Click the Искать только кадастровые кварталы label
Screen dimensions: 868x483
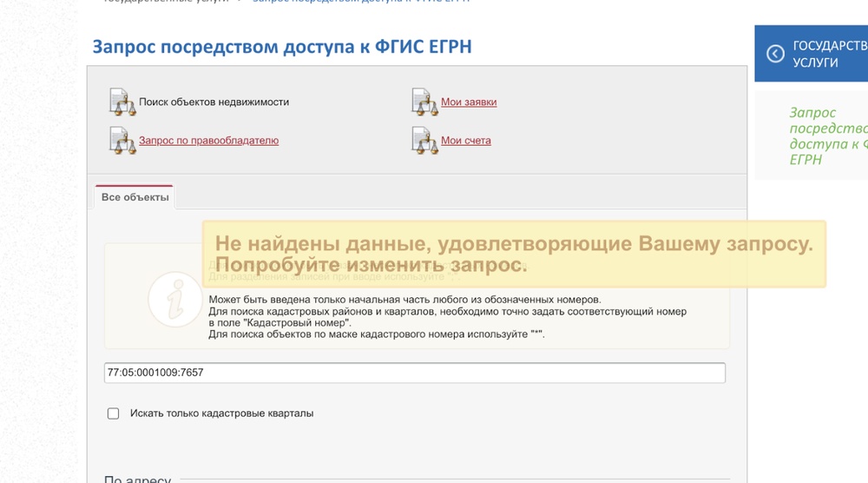[x=221, y=414]
